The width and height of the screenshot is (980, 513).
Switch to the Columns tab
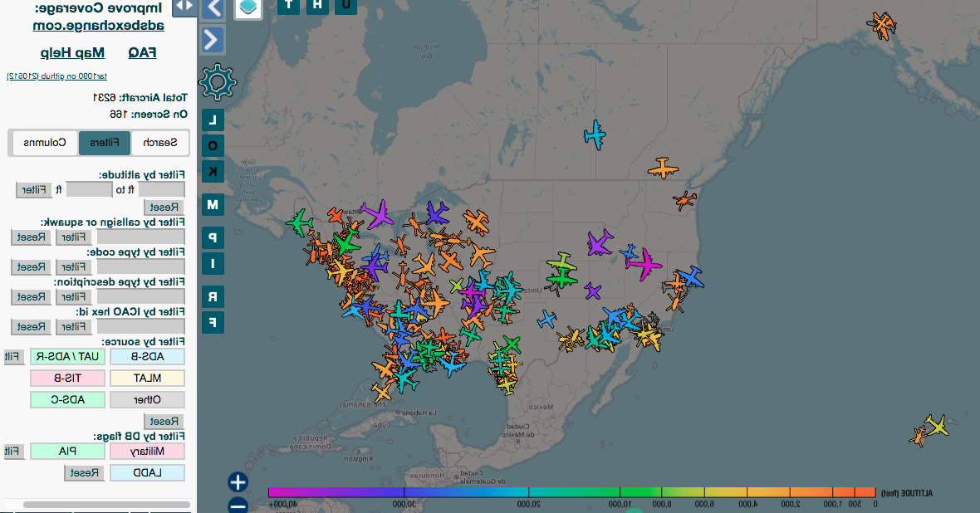click(x=45, y=143)
